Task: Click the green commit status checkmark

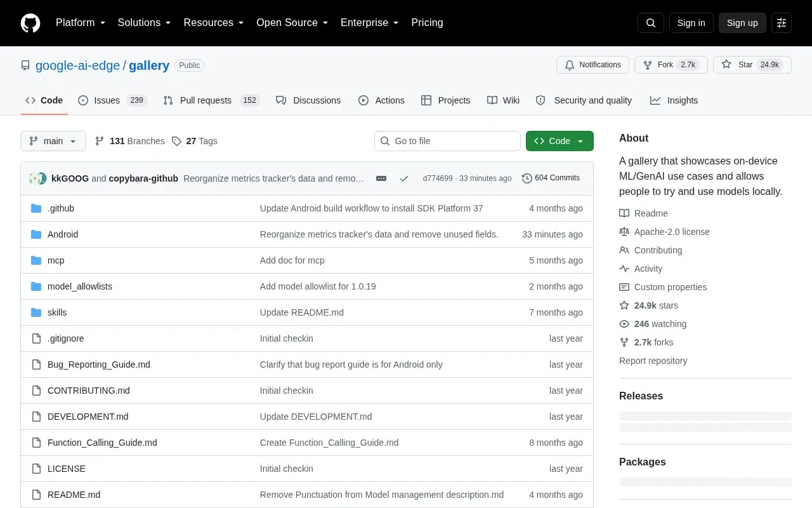Action: 404,178
